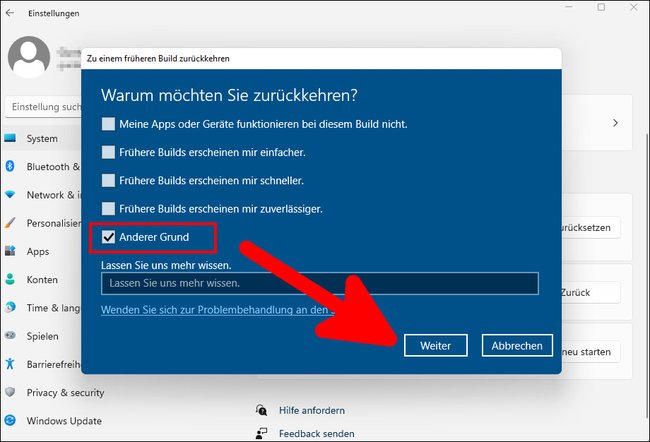The image size is (650, 442).
Task: Open Network settings category
Action: (42, 195)
